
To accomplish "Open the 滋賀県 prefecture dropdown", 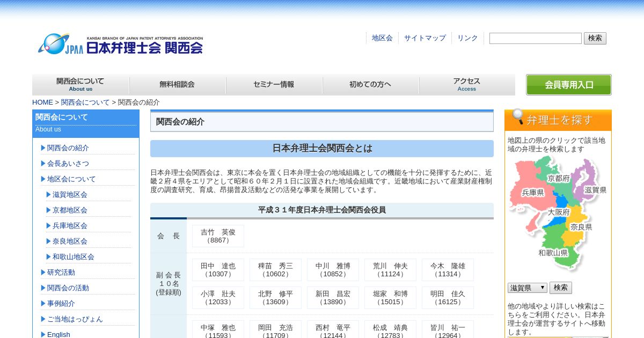I will click(527, 288).
